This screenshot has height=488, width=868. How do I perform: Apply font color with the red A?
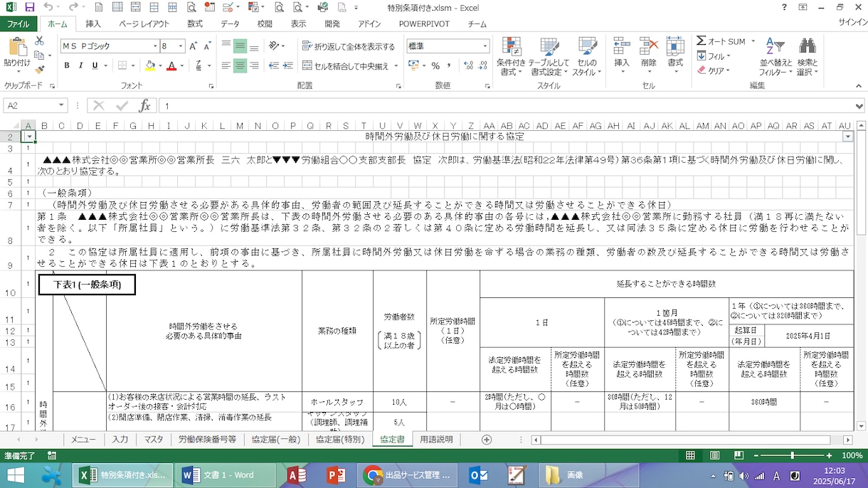coord(171,65)
